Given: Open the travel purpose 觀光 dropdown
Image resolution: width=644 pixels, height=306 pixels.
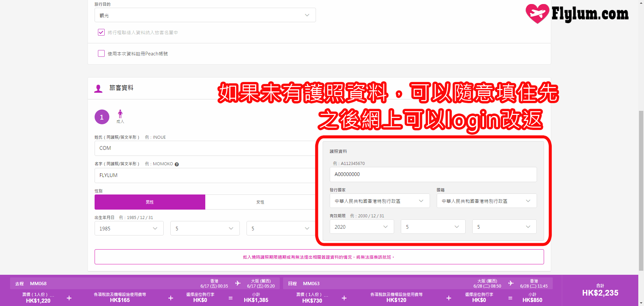Looking at the screenshot, I should click(x=205, y=15).
